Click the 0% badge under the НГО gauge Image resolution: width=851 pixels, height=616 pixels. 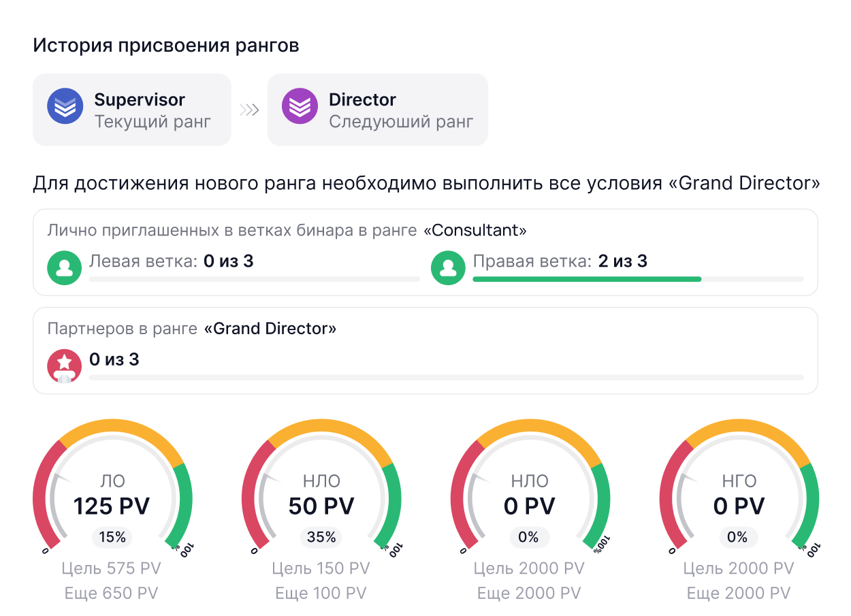pos(739,537)
